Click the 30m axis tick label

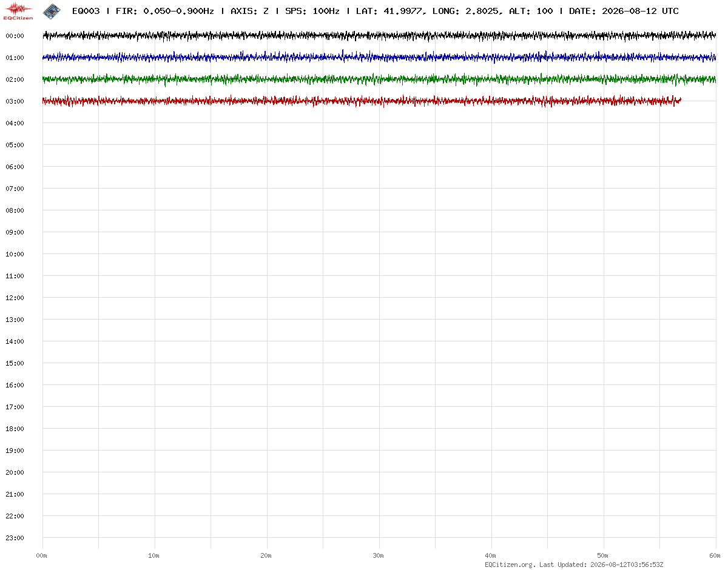click(x=378, y=555)
